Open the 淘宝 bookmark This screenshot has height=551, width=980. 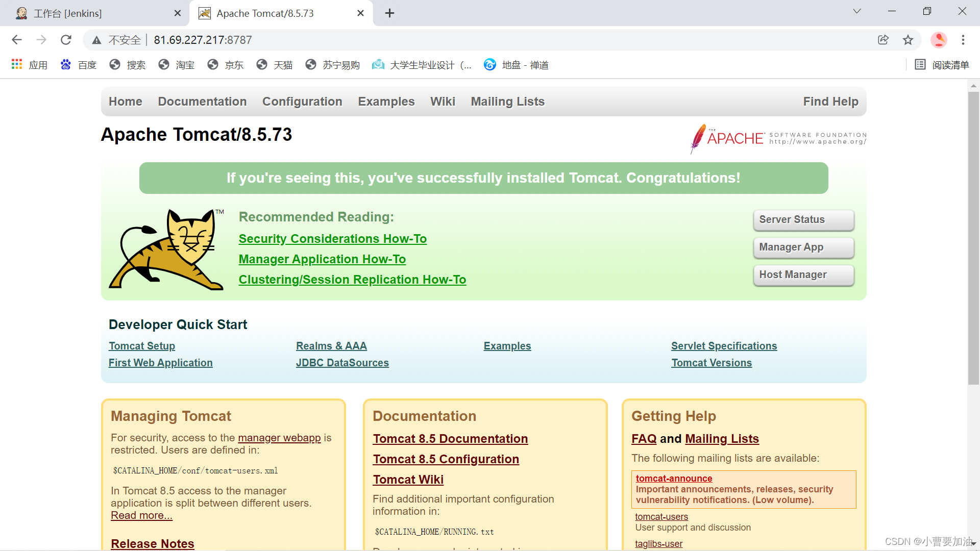coord(177,65)
